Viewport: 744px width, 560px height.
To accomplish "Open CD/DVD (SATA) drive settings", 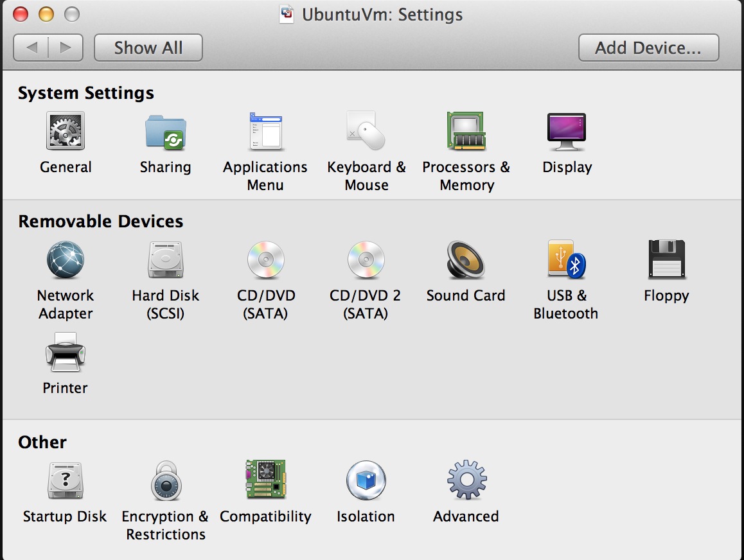I will (265, 260).
